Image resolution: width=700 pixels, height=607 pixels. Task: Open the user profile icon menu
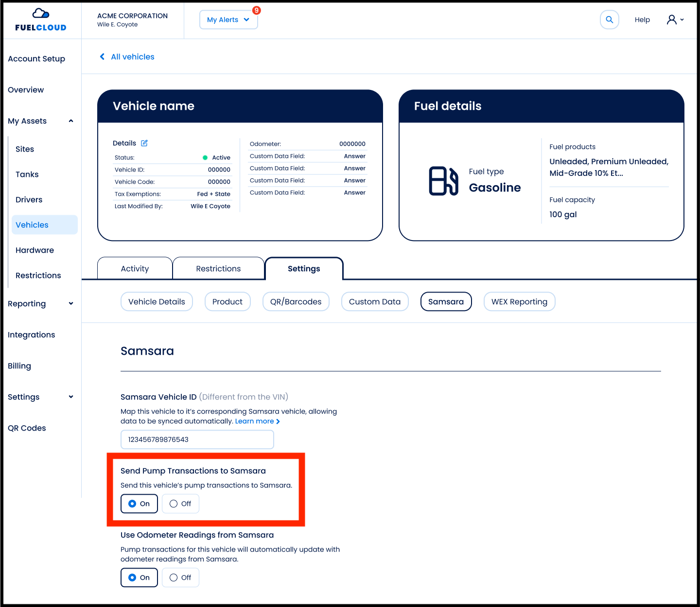pos(675,20)
